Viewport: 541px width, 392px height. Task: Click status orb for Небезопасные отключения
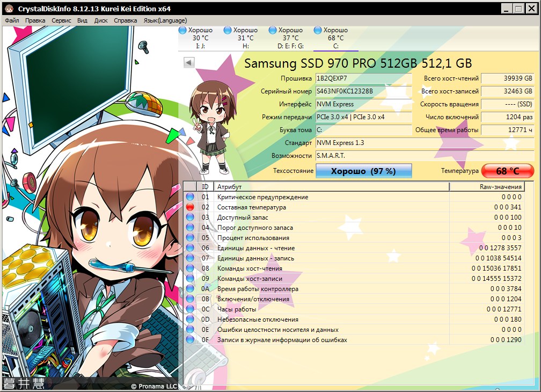(190, 319)
